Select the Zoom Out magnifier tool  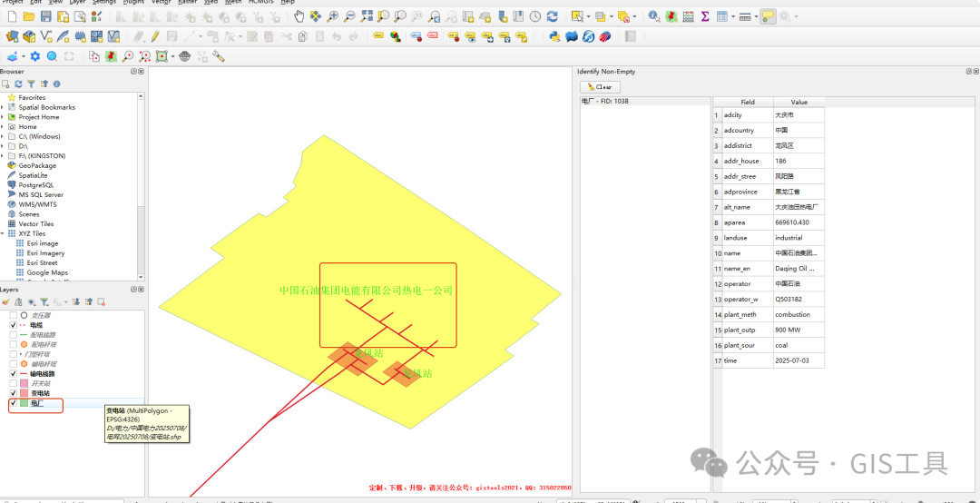[x=350, y=17]
